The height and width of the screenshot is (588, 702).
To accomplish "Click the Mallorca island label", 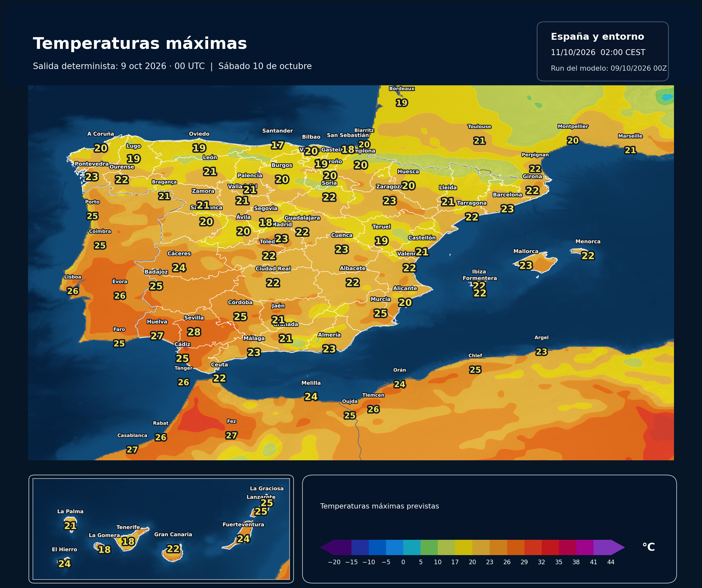I will tap(526, 251).
